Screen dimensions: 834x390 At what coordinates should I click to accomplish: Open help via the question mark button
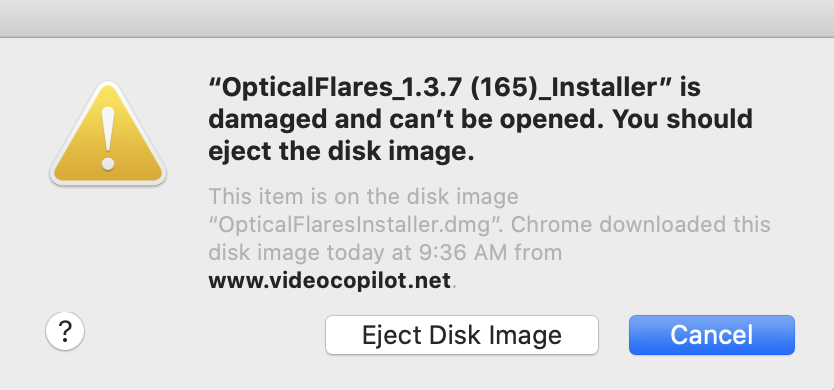coord(65,331)
